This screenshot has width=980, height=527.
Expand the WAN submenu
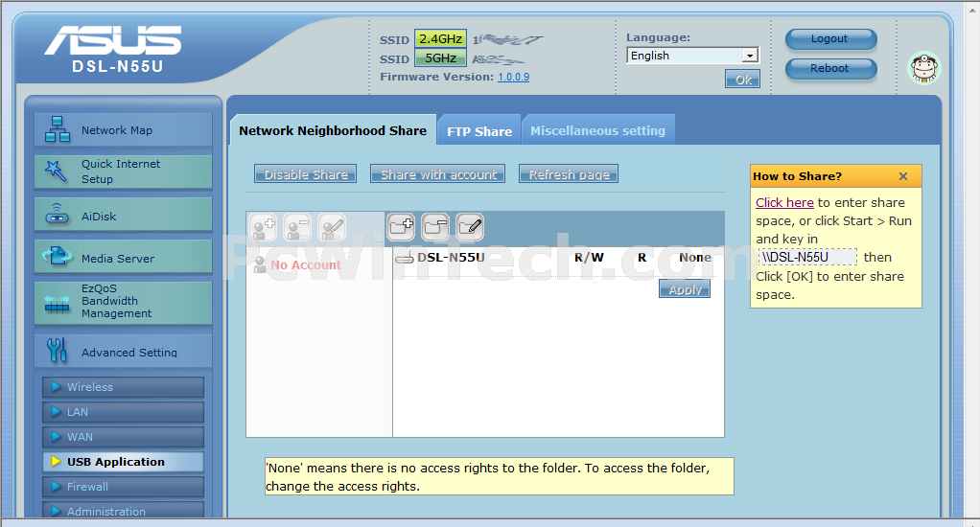tap(123, 437)
